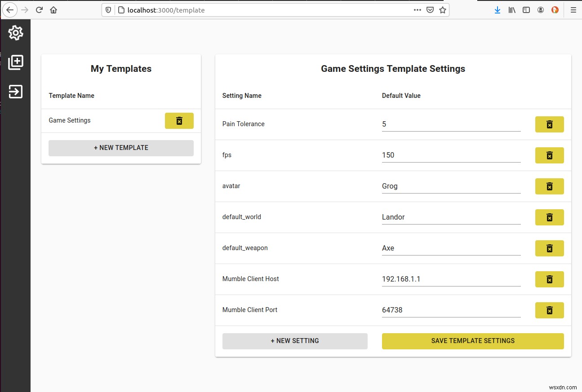Viewport: 582px width, 392px height.
Task: Open settings via sidebar gear icon
Action: click(15, 33)
